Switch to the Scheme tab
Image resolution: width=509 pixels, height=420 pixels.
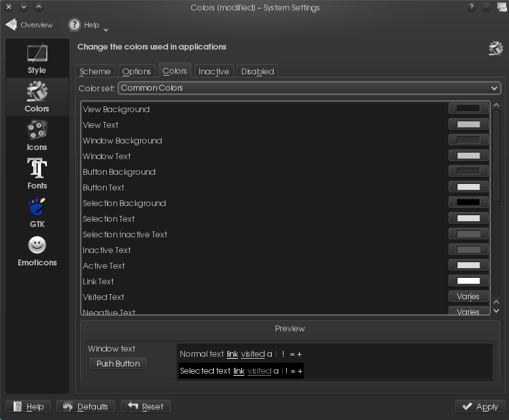95,71
